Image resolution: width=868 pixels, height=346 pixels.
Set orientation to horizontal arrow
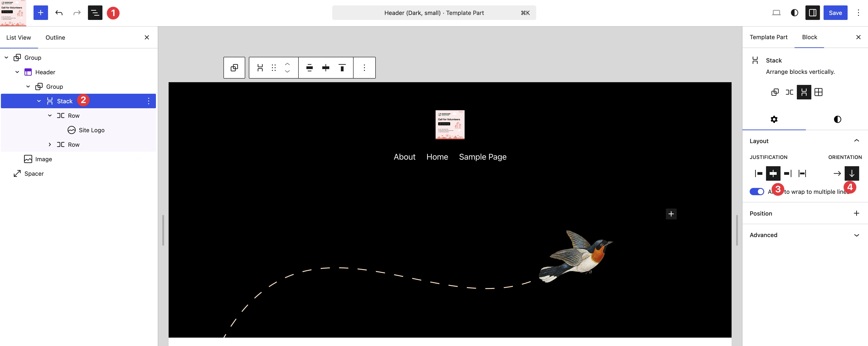pyautogui.click(x=837, y=174)
